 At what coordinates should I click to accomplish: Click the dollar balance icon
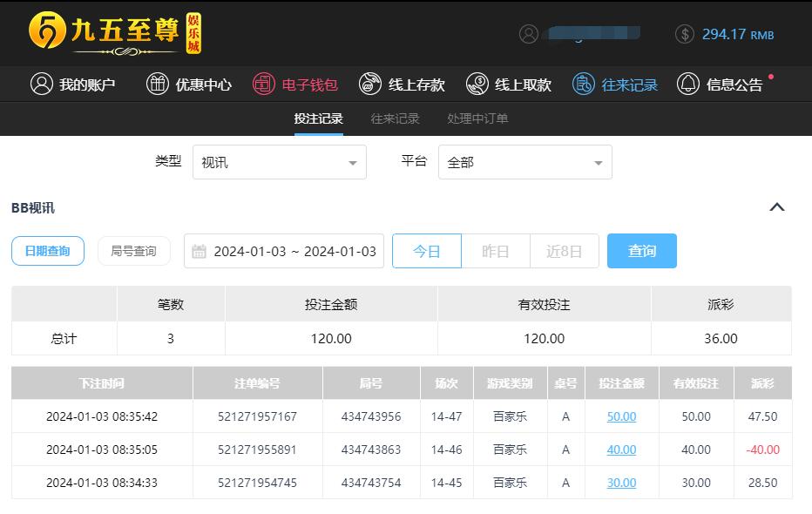(x=685, y=34)
